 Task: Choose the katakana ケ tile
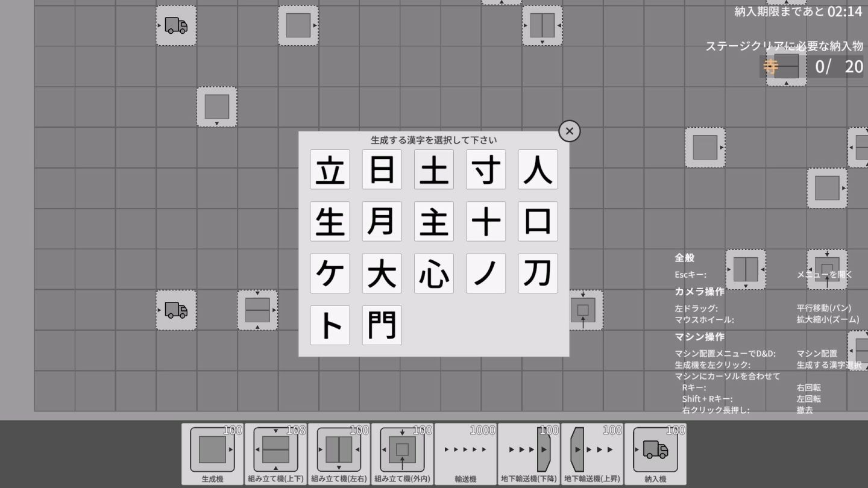click(330, 274)
